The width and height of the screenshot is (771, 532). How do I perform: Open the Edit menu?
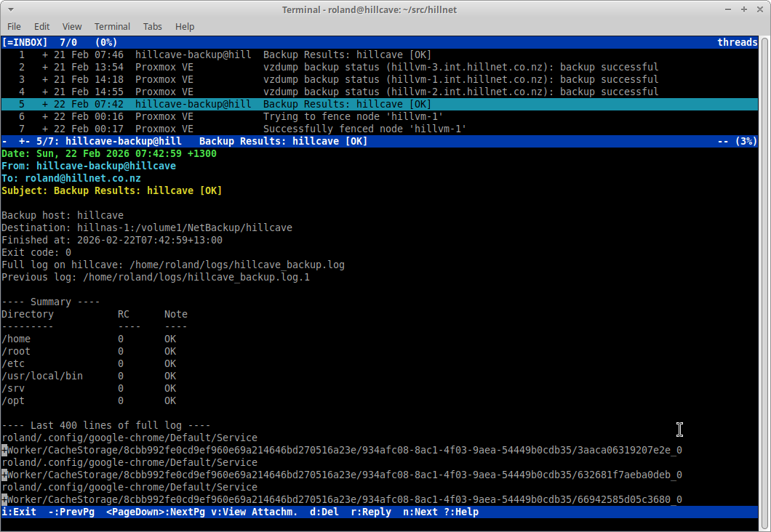click(41, 26)
